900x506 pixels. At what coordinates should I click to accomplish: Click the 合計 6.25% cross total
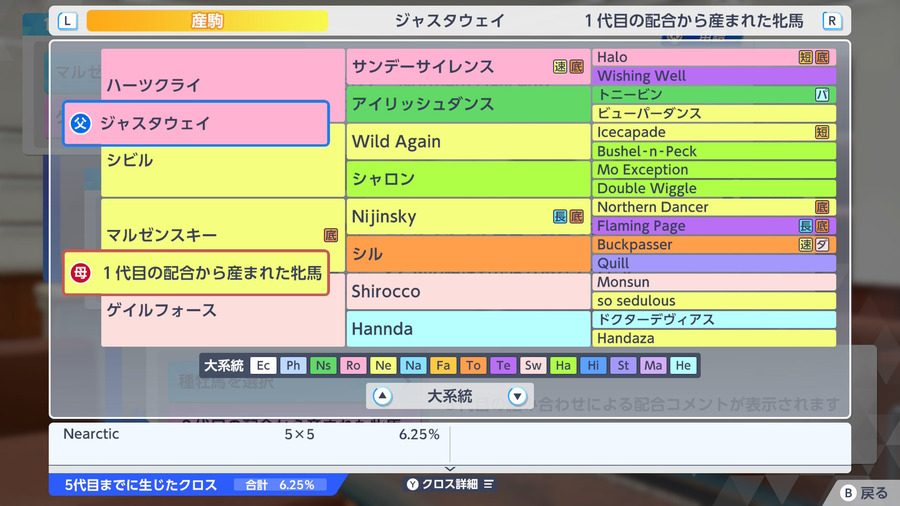(280, 485)
